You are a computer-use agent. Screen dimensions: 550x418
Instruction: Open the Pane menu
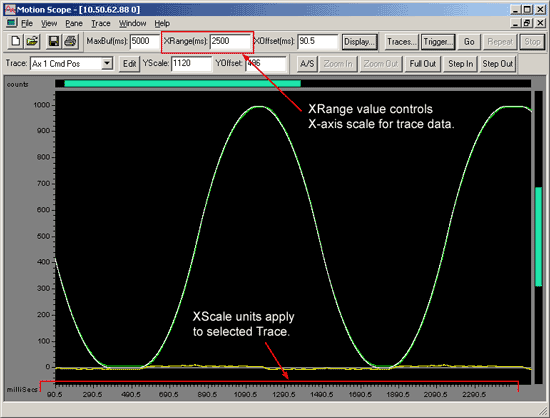pyautogui.click(x=74, y=23)
